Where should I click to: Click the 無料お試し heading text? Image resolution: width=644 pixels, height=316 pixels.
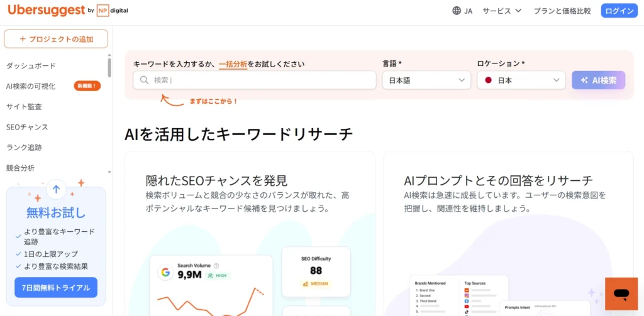[x=56, y=212]
